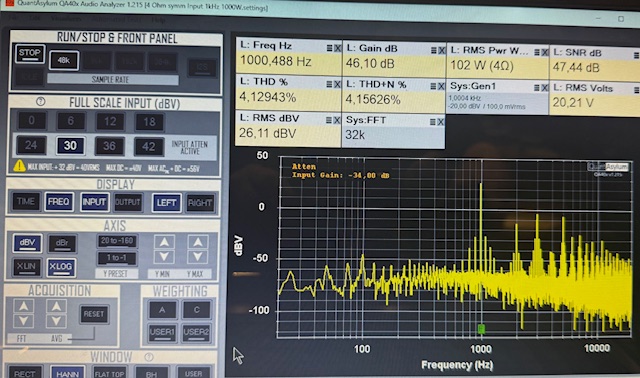Close the L: THD % measurement tile
The image size is (640, 378).
[337, 84]
